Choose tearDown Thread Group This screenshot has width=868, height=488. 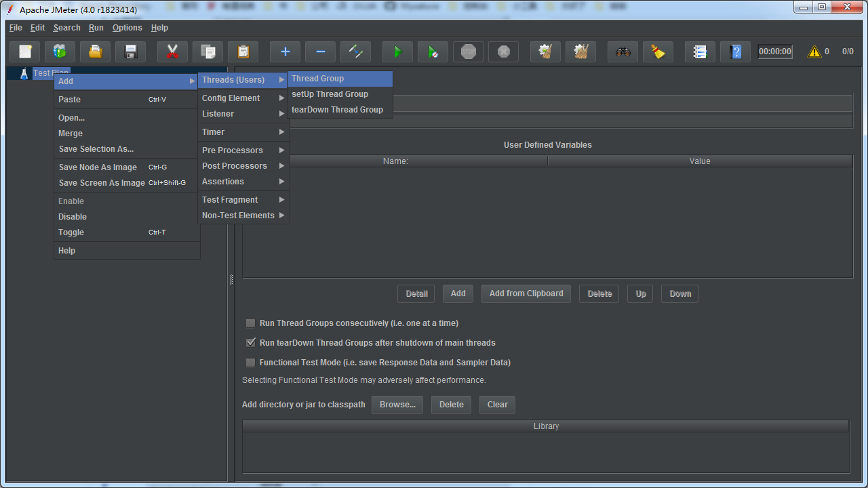click(340, 110)
